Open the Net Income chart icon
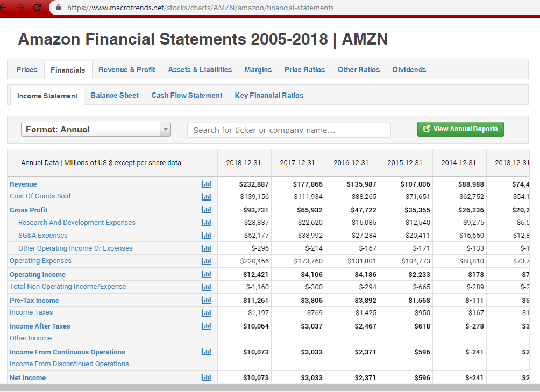The height and width of the screenshot is (392, 540). coord(207,378)
